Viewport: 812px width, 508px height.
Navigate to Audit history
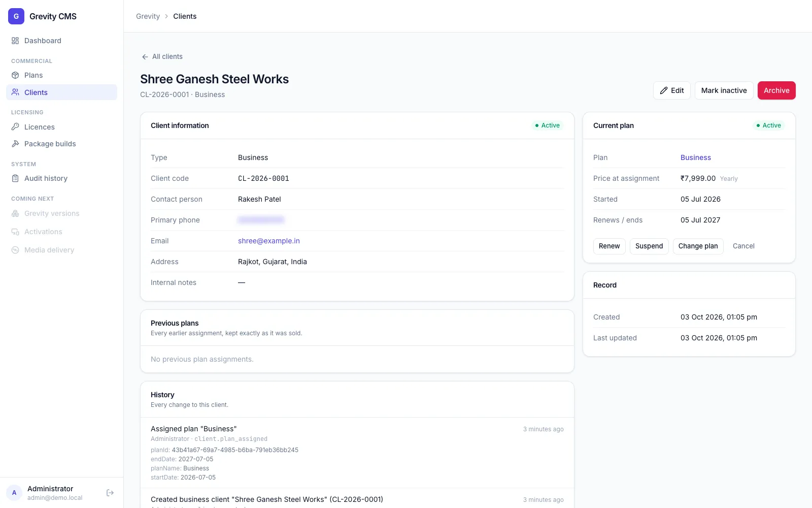pos(61,178)
